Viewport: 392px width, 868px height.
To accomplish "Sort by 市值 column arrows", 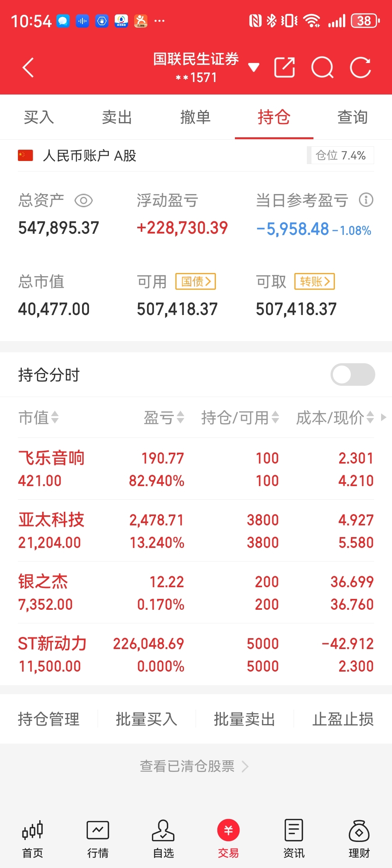I will coord(38,418).
